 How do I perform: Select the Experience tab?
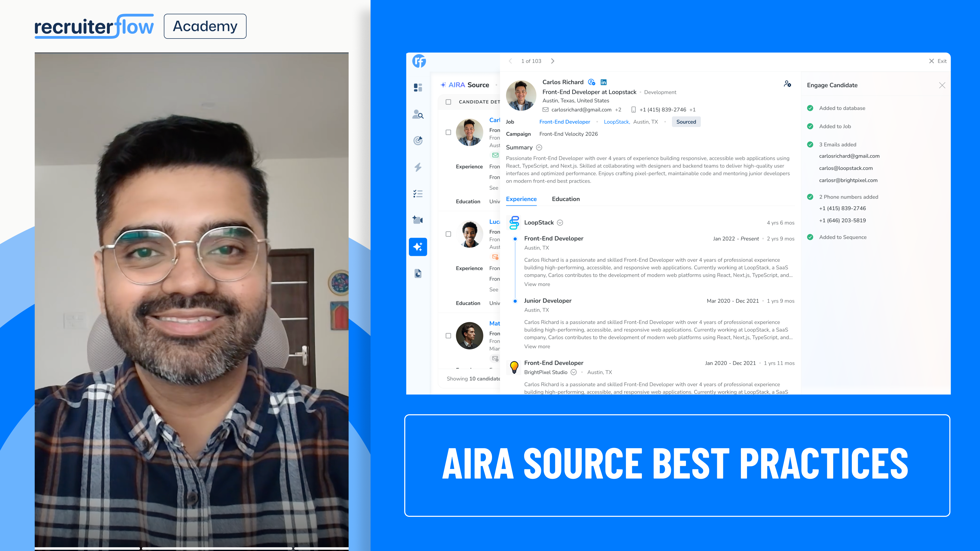pos(521,199)
